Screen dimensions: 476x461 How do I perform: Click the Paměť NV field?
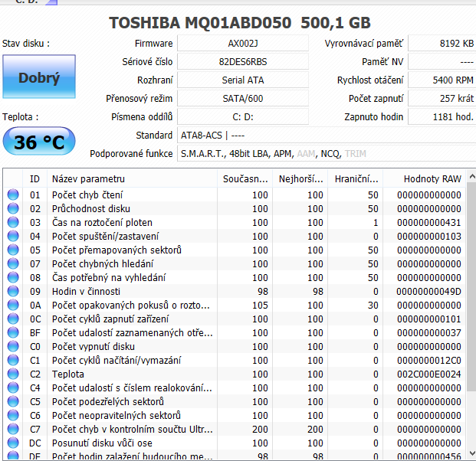point(442,62)
